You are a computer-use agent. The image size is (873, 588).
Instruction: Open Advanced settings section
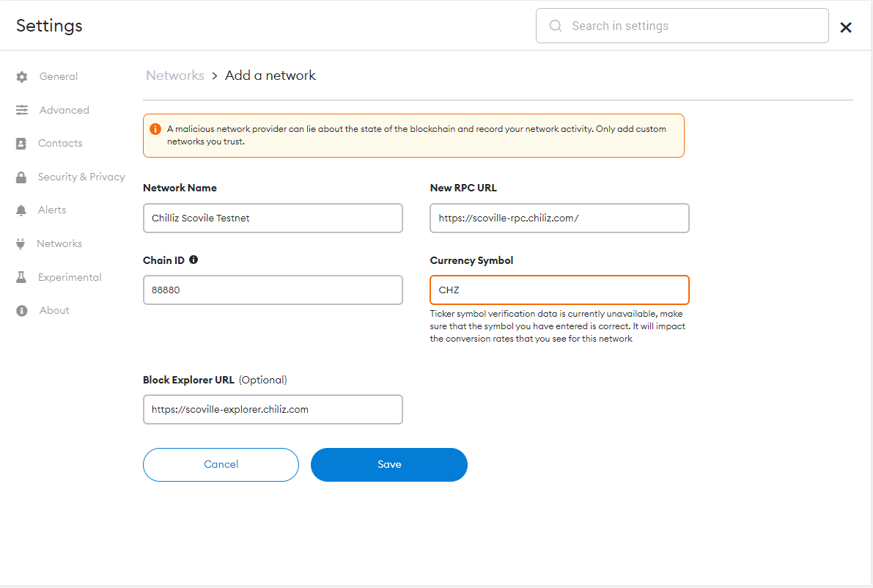point(64,110)
